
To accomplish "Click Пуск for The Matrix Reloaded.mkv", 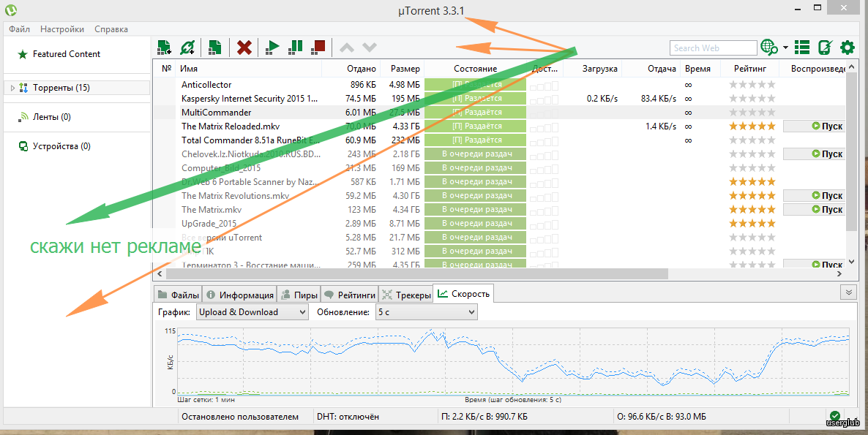I will [814, 126].
